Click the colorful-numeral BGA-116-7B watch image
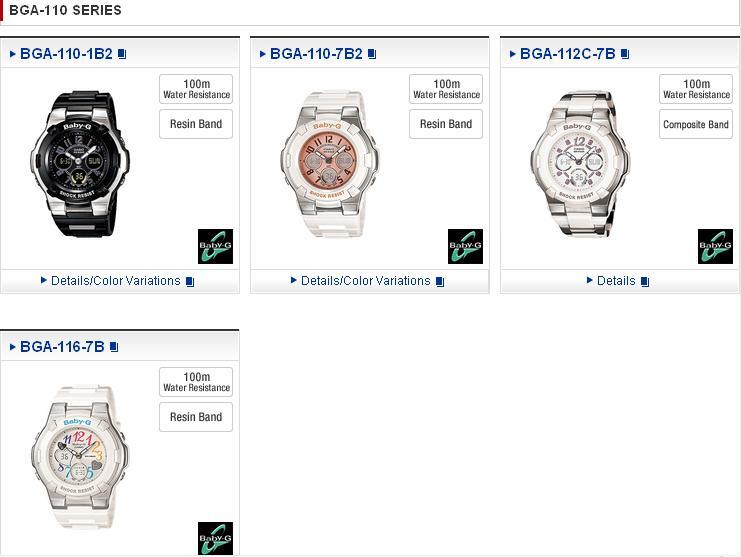This screenshot has width=741, height=557. tap(79, 456)
